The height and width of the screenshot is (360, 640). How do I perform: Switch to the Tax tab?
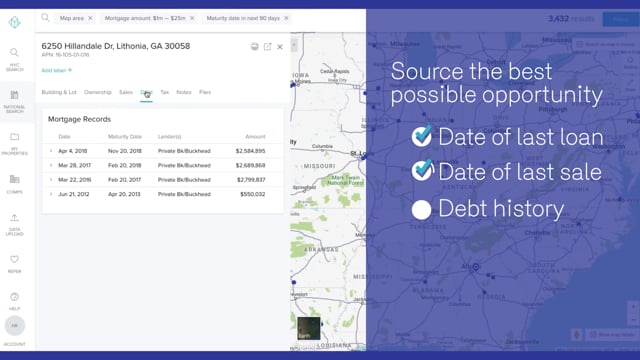click(x=164, y=92)
